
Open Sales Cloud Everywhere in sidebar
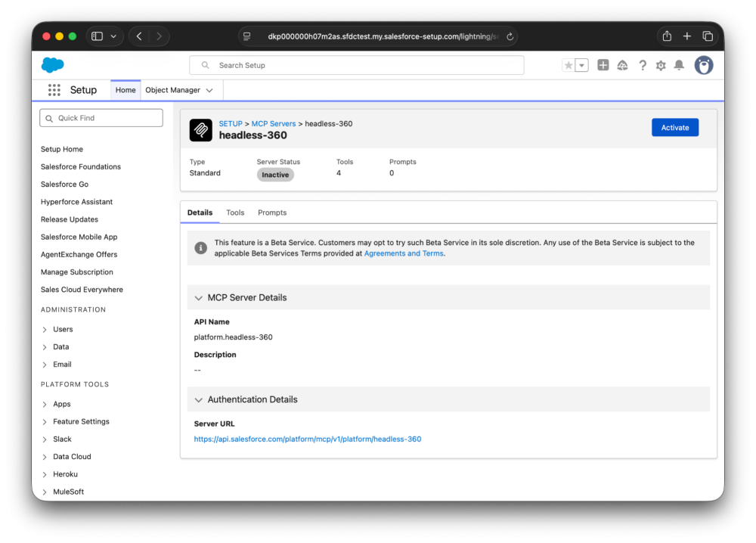pyautogui.click(x=82, y=290)
